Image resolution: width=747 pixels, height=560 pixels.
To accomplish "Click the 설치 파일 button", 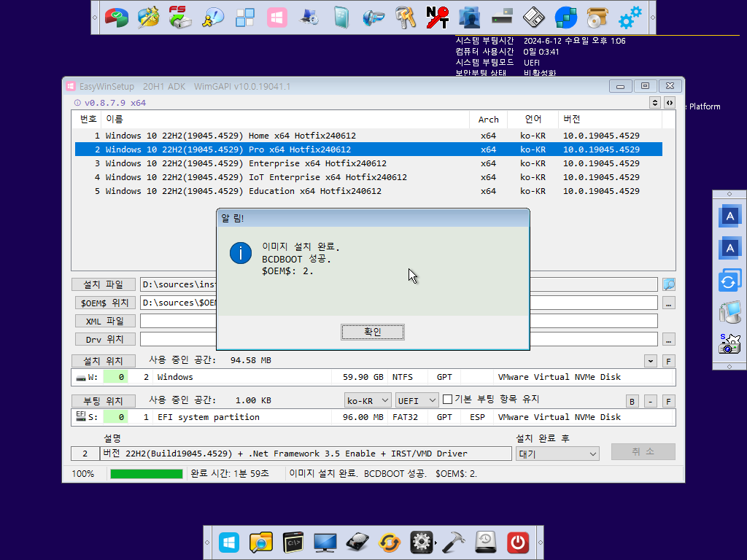I will [x=104, y=285].
